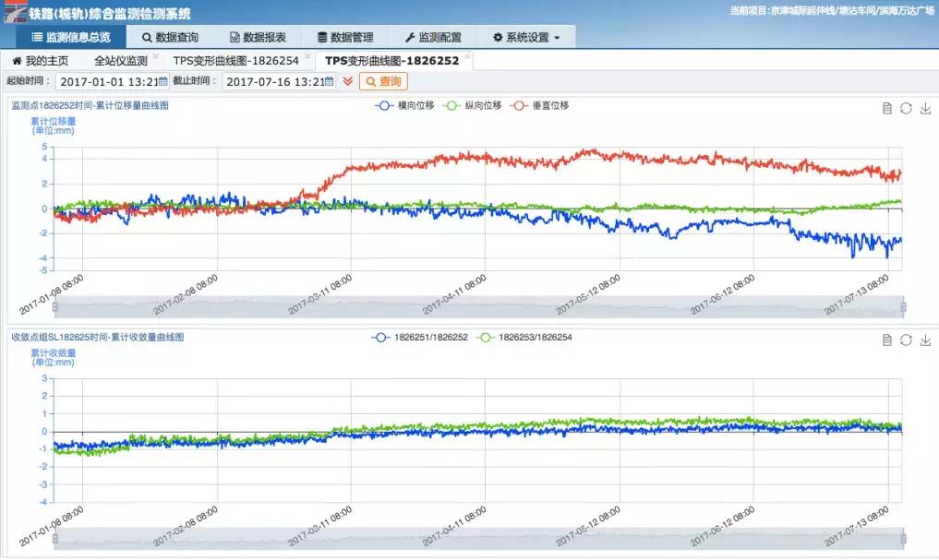Click the 查询 search button
939x560 pixels.
(382, 81)
